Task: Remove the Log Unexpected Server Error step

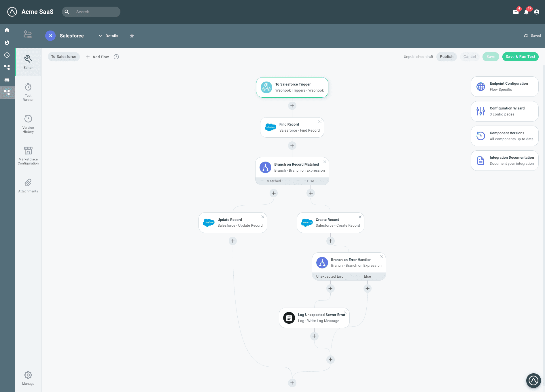Action: coord(345,312)
